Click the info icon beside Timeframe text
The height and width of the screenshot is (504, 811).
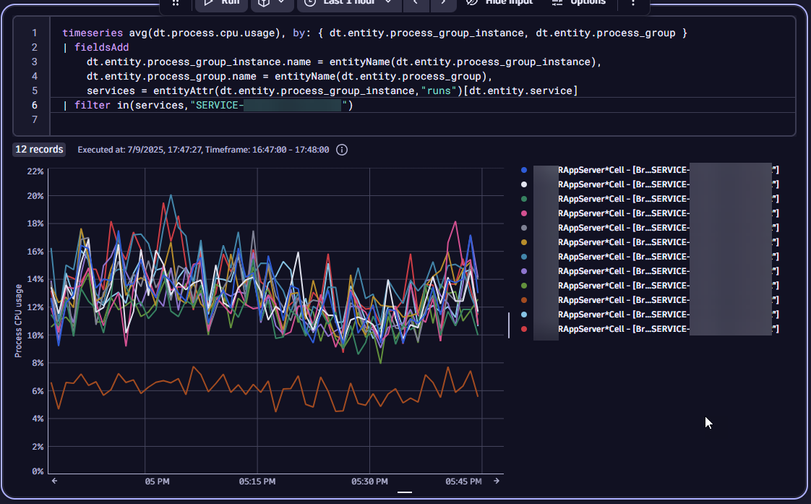342,150
